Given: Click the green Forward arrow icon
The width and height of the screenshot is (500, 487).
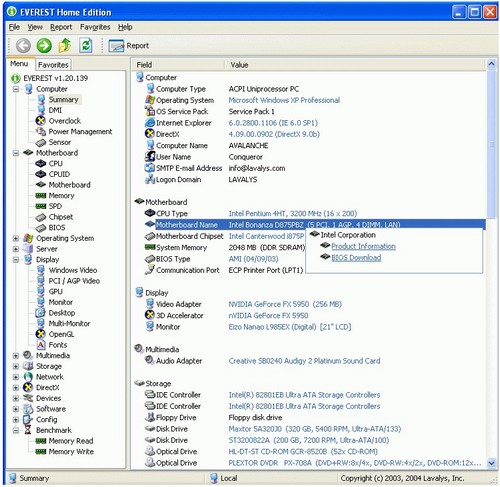Looking at the screenshot, I should (x=44, y=45).
